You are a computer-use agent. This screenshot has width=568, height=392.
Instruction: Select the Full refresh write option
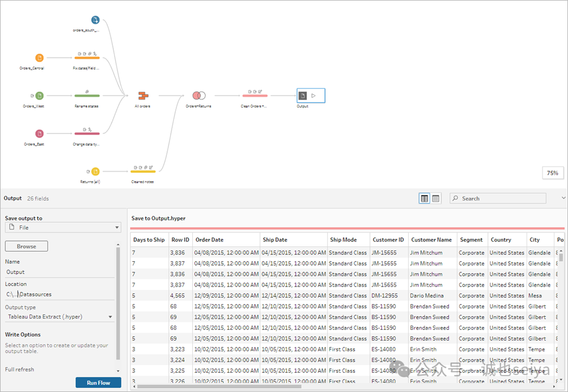coord(20,369)
